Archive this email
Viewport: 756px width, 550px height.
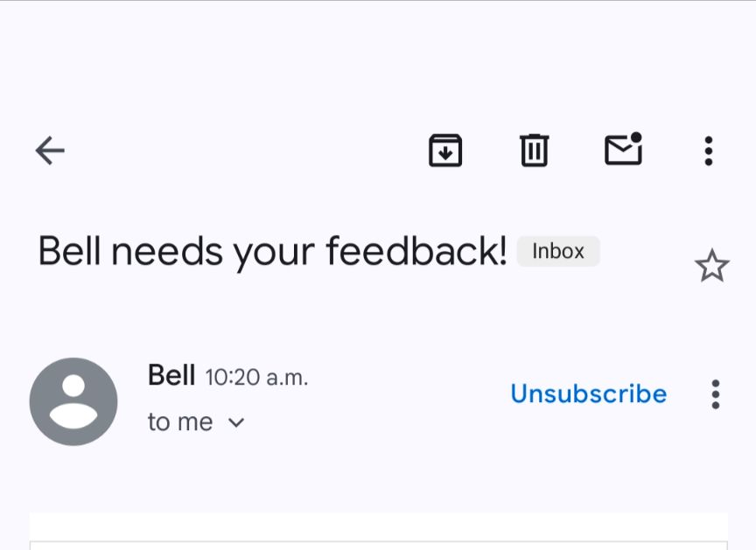click(445, 150)
